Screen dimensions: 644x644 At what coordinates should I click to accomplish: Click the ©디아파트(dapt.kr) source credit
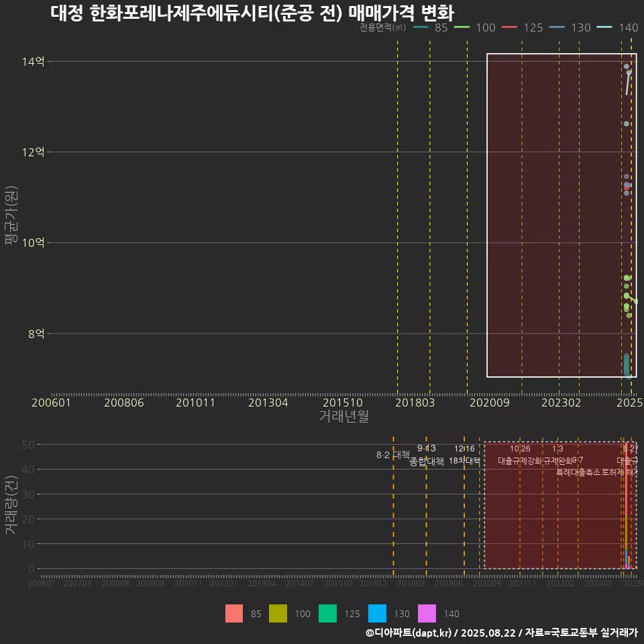409,633
